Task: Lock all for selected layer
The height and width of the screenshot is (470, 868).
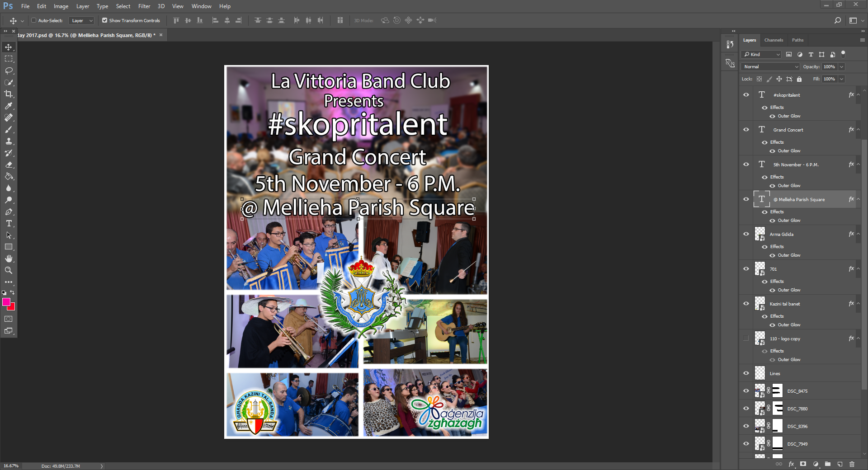Action: click(x=799, y=79)
